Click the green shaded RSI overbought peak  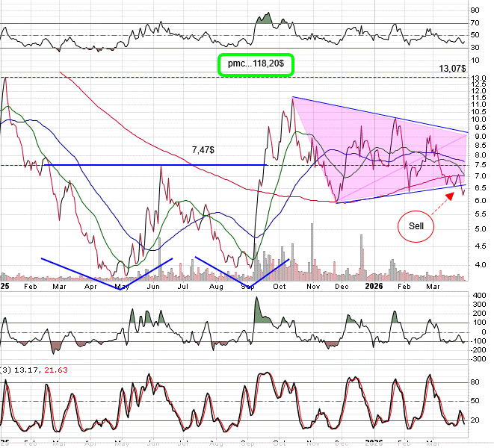tap(264, 18)
